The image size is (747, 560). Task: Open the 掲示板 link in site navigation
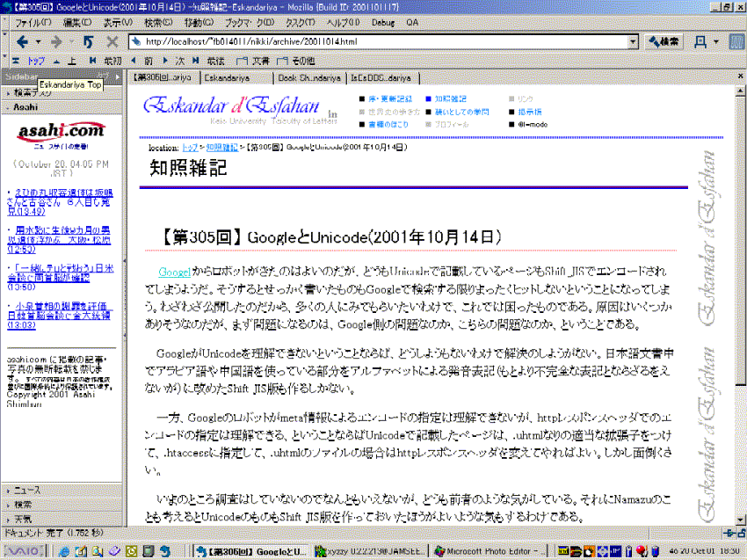(x=530, y=112)
